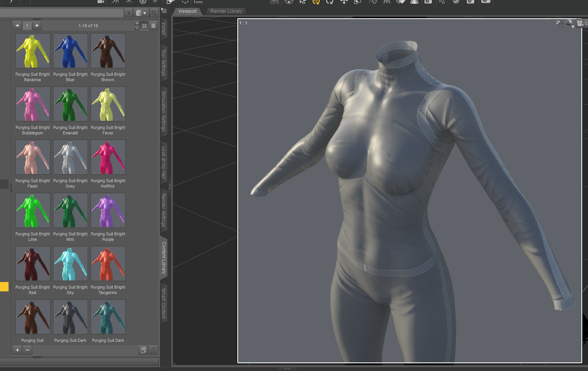Open the view orientation dropdown in the viewport

point(573,26)
